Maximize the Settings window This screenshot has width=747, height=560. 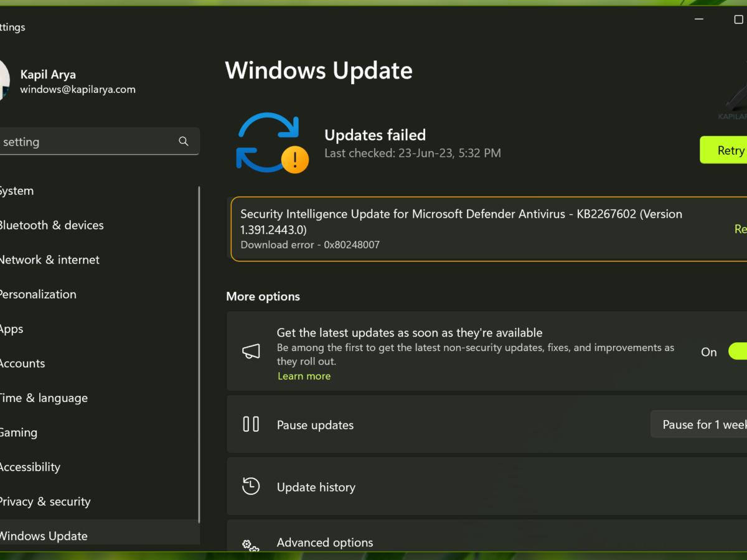coord(738,19)
